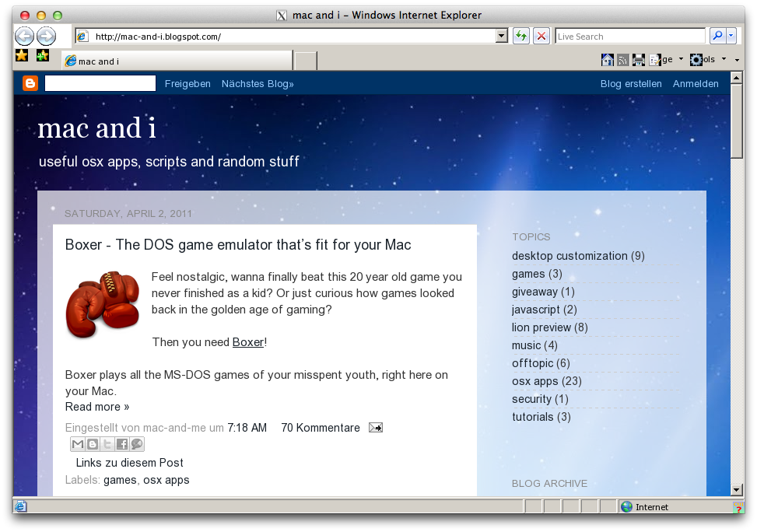Open the Tools gear icon
This screenshot has height=532, width=757.
tap(696, 60)
